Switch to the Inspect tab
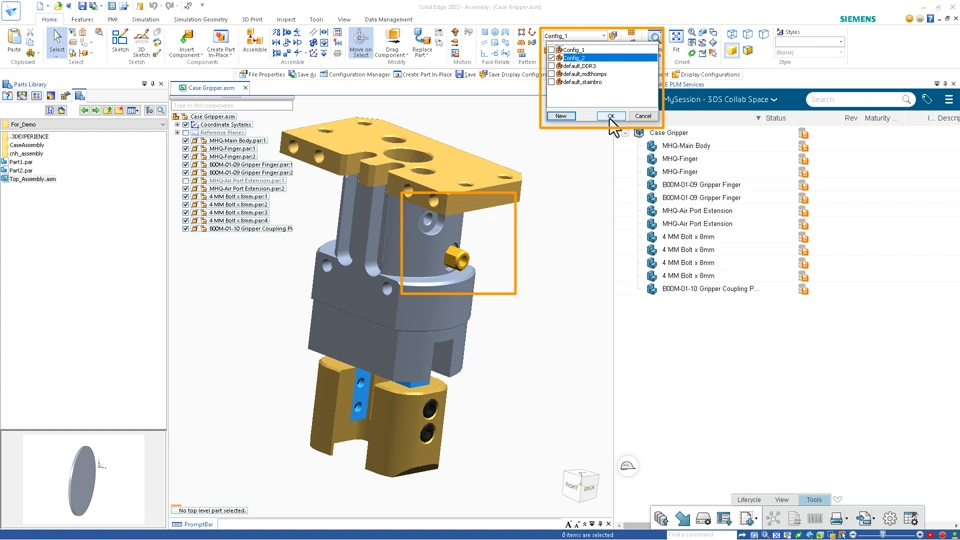This screenshot has width=960, height=540. pyautogui.click(x=285, y=20)
